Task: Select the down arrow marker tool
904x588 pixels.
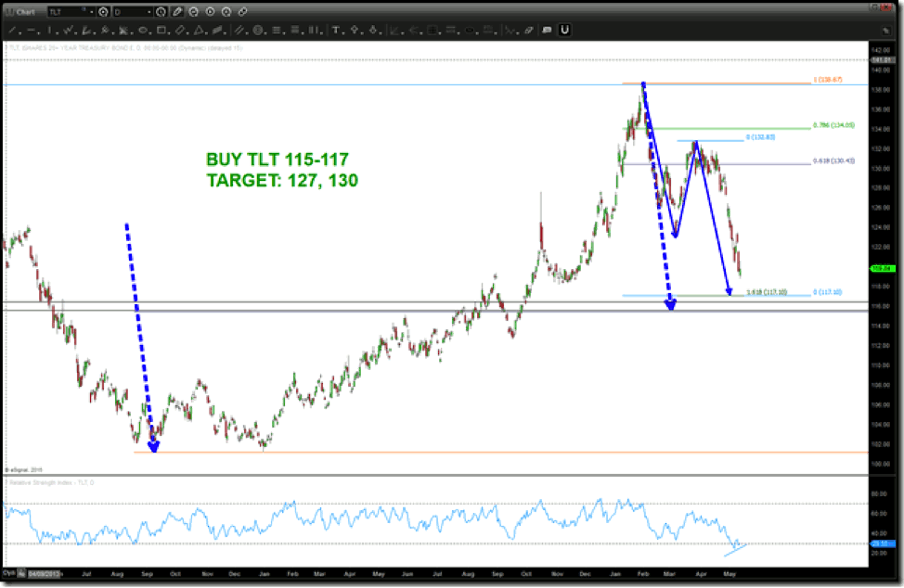Action: click(x=374, y=31)
